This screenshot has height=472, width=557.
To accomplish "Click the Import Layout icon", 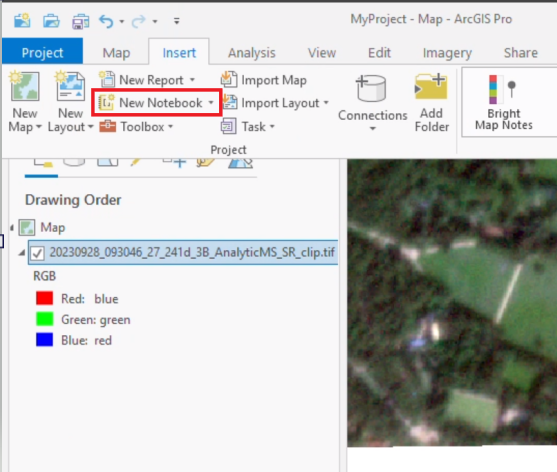I will pos(230,102).
